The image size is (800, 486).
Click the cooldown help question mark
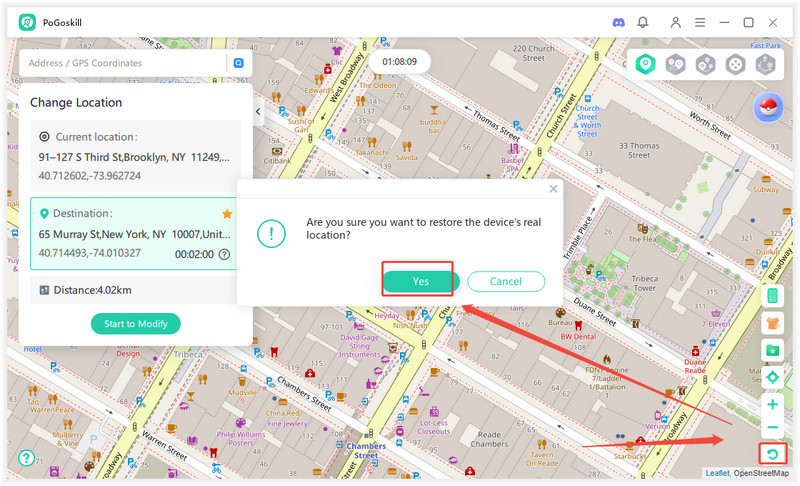point(224,254)
